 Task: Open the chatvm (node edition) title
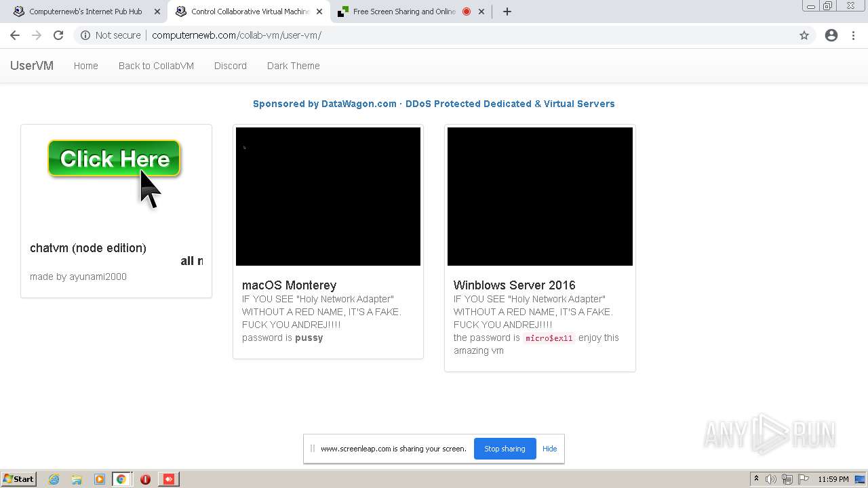click(88, 248)
